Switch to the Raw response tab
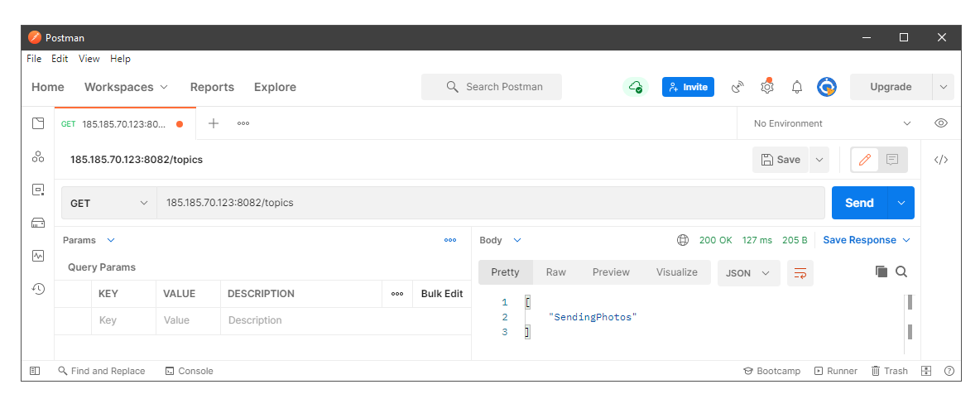This screenshot has width=980, height=394. pos(556,272)
